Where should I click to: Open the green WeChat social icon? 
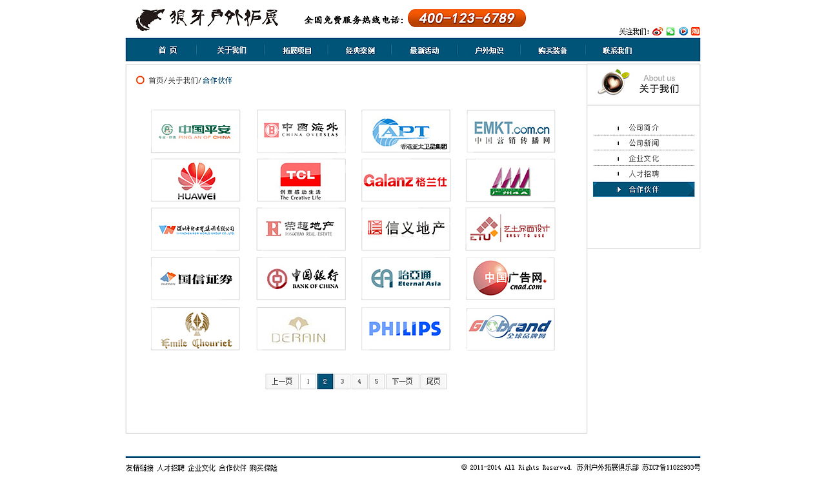[x=670, y=32]
